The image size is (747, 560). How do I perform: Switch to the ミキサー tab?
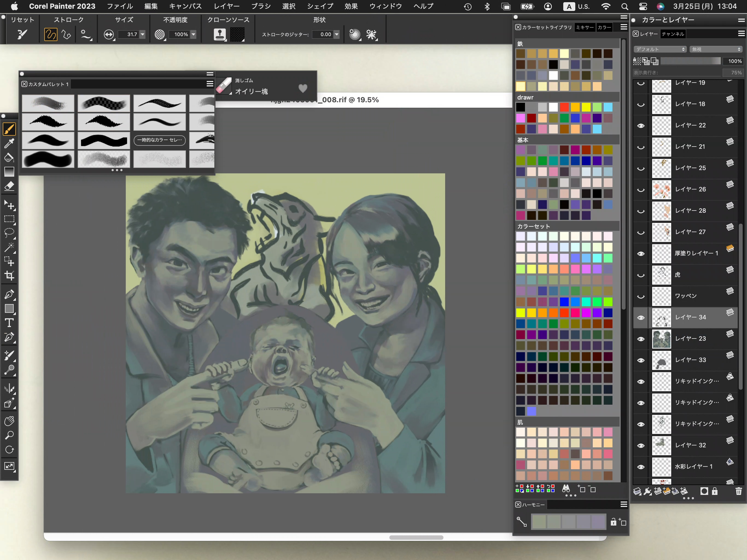pyautogui.click(x=585, y=27)
